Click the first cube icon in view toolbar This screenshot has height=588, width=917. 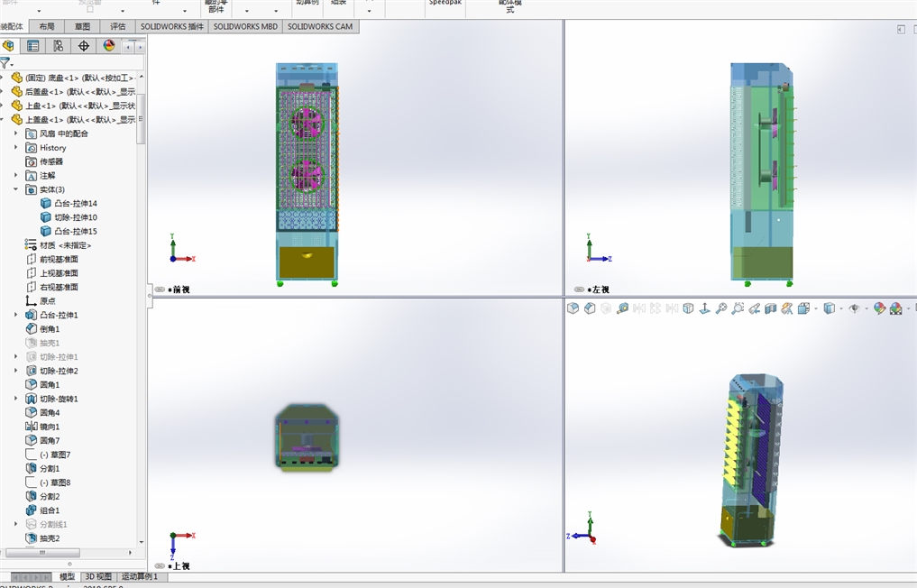coord(573,308)
